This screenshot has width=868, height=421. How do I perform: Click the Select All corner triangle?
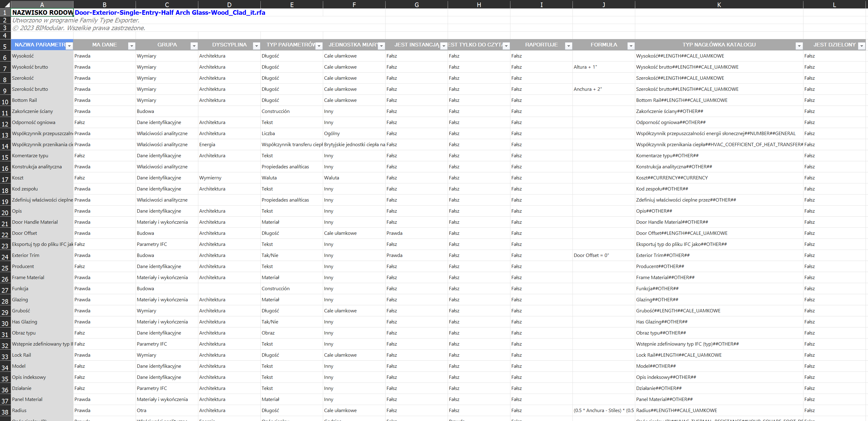7,5
